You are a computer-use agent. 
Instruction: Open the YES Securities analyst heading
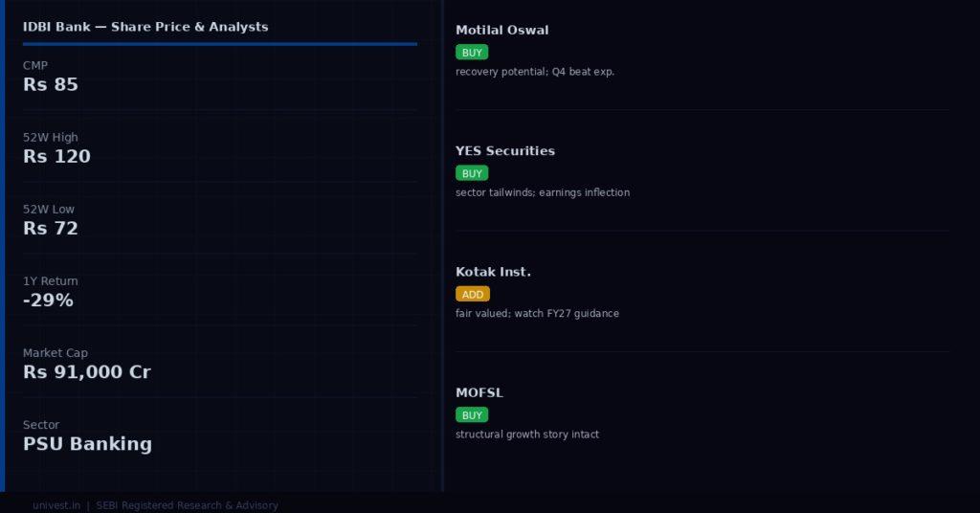(x=505, y=151)
